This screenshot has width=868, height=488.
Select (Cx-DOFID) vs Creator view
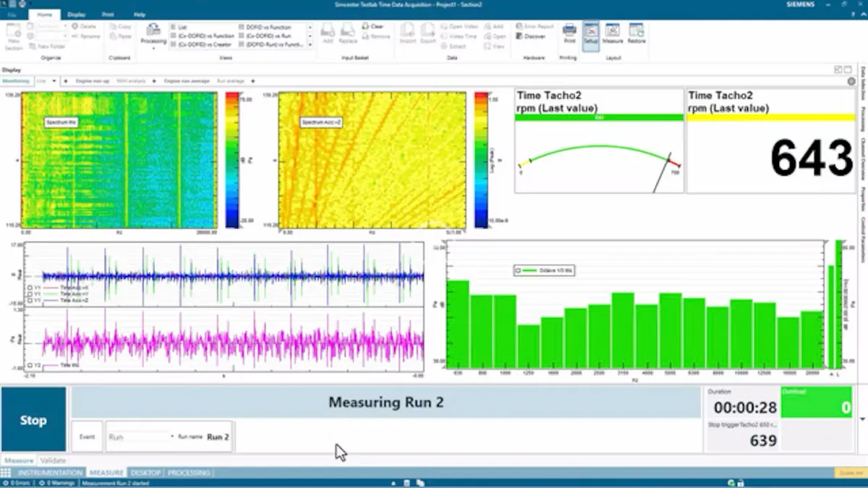(201, 44)
